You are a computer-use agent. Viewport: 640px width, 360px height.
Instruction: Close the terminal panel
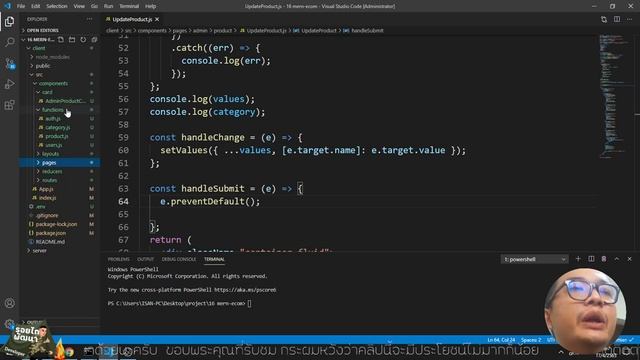click(x=629, y=259)
